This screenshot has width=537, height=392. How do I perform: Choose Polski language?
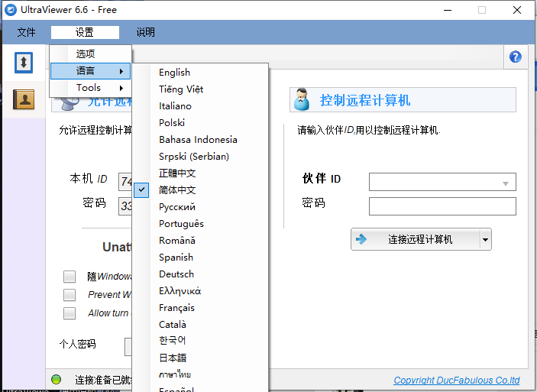[200, 123]
